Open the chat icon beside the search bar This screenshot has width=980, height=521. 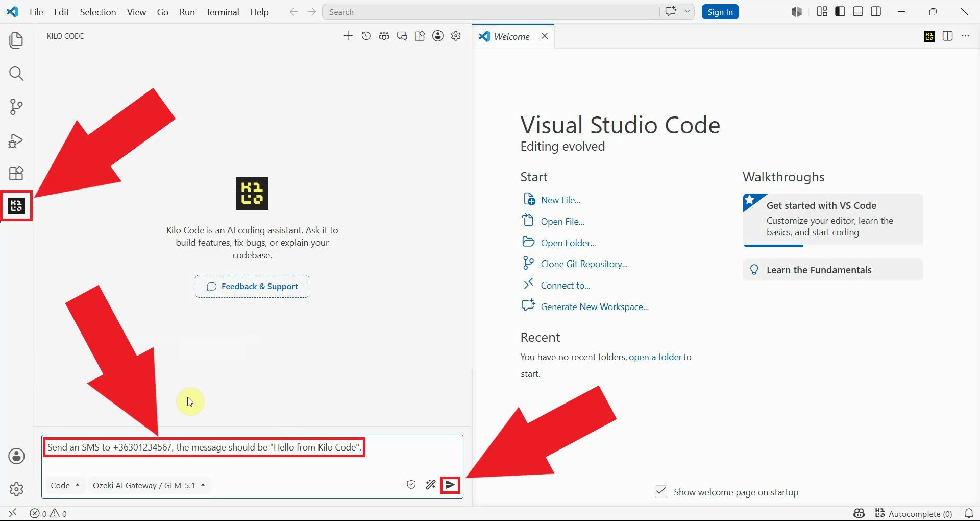(x=671, y=12)
